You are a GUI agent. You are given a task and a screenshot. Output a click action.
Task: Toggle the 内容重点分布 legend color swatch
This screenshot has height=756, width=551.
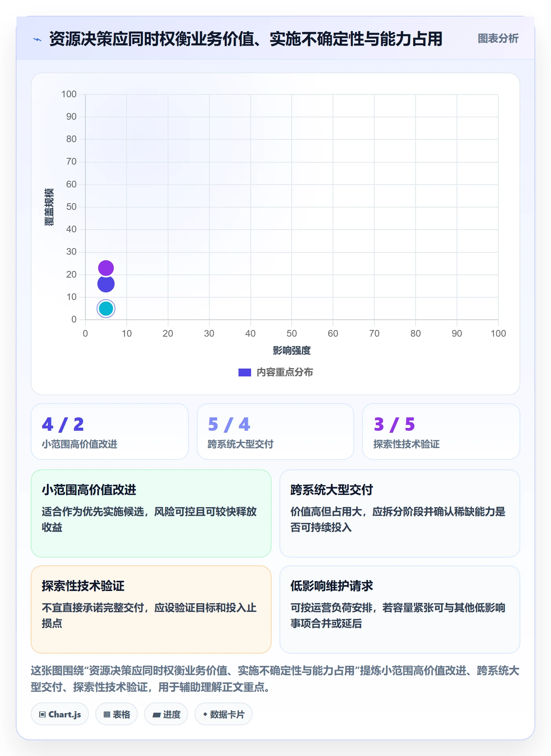point(245,372)
